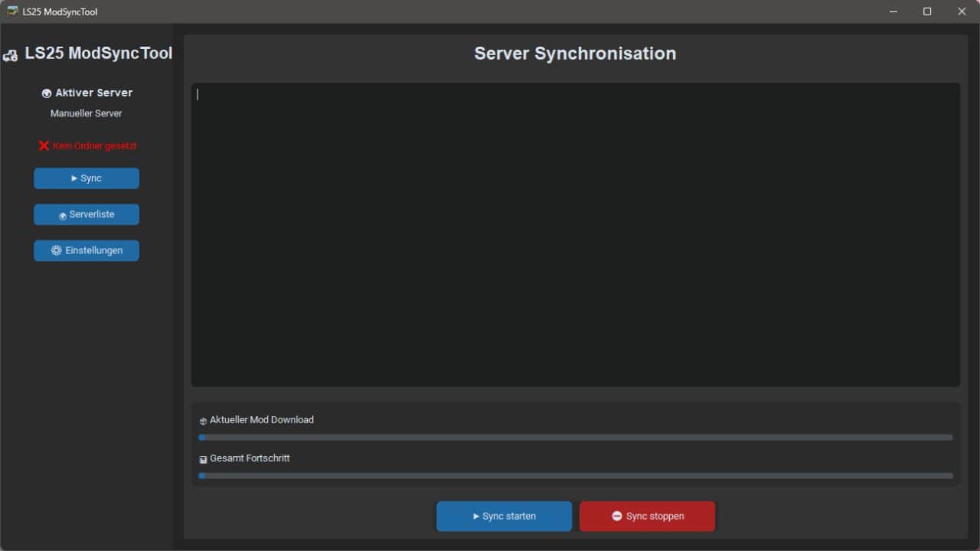Click the tractor logo icon beside LS25 ModSyncTool

(x=11, y=55)
